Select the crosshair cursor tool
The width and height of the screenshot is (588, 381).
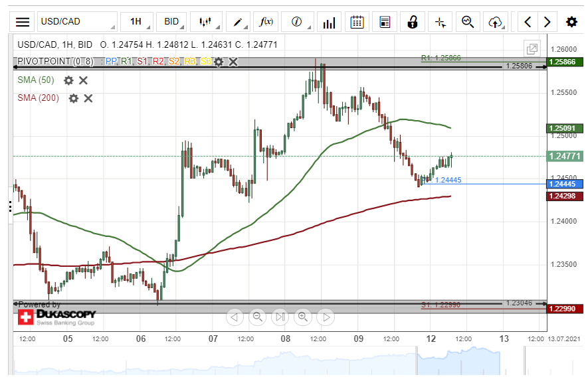pos(440,22)
